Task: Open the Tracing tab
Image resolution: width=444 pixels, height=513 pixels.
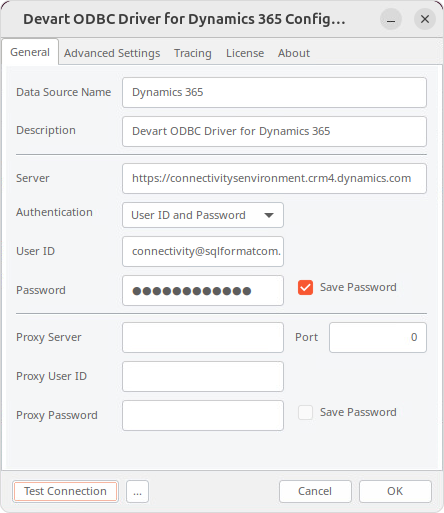Action: point(193,53)
